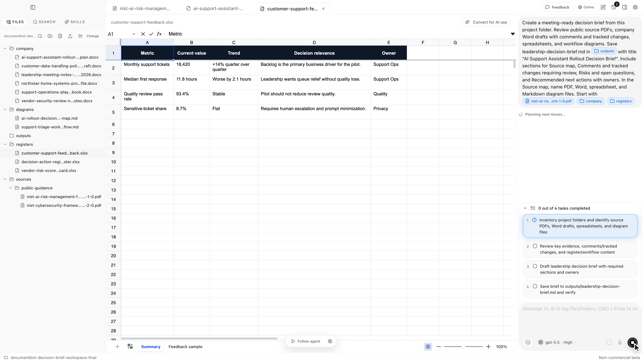Start a new chat with compose icon
This screenshot has height=362, width=644.
tap(603, 7)
